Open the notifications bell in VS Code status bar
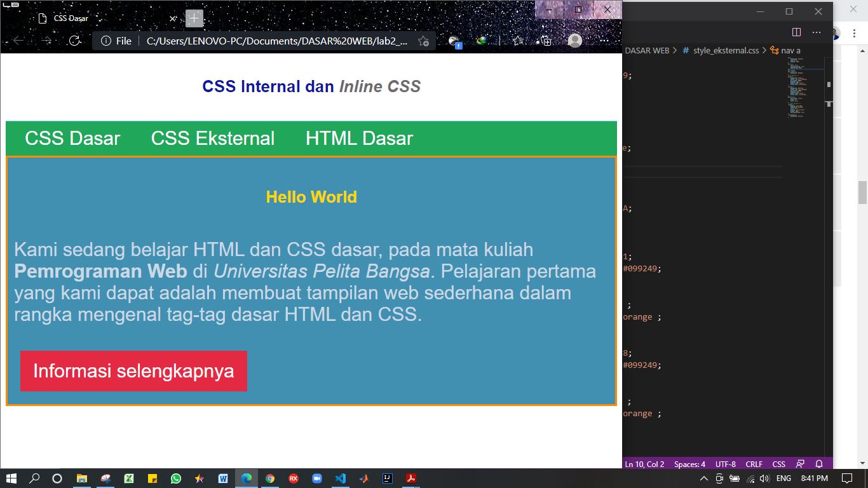Image resolution: width=868 pixels, height=488 pixels. pyautogui.click(x=818, y=464)
